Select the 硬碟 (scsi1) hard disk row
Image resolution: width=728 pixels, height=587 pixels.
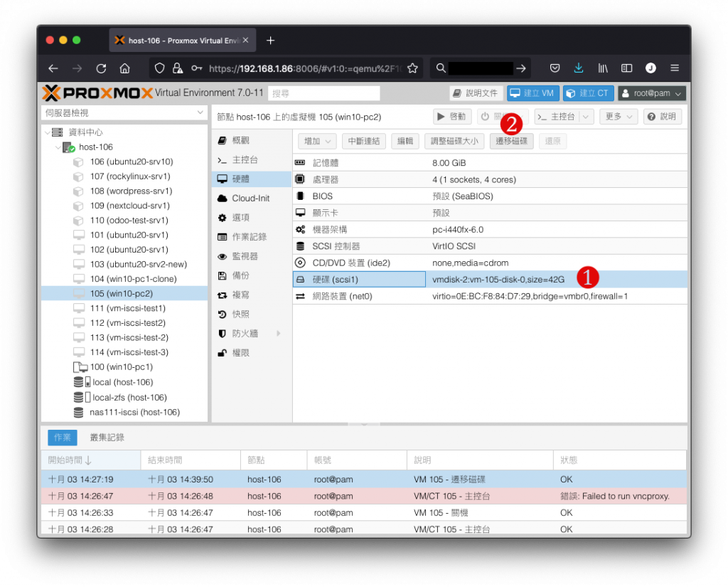point(490,280)
